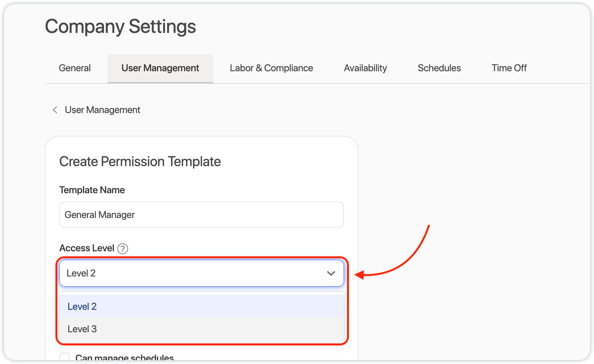Open the Schedules tab
The image size is (594, 364).
point(439,68)
